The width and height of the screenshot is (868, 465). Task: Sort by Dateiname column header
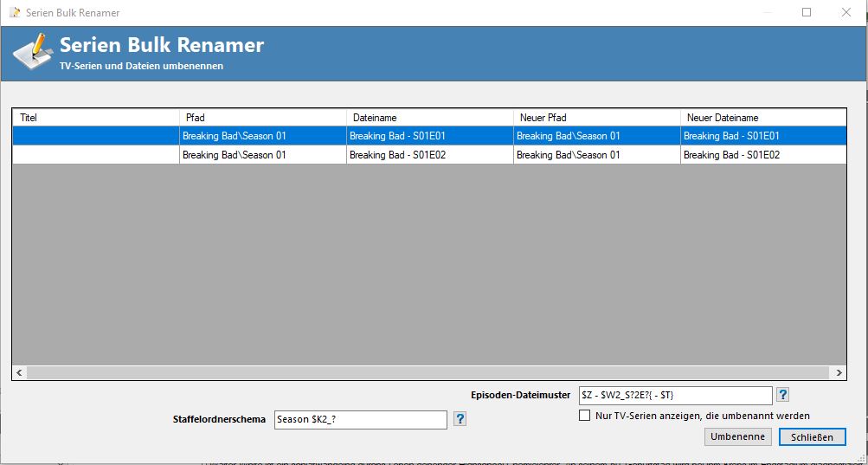[x=430, y=118]
